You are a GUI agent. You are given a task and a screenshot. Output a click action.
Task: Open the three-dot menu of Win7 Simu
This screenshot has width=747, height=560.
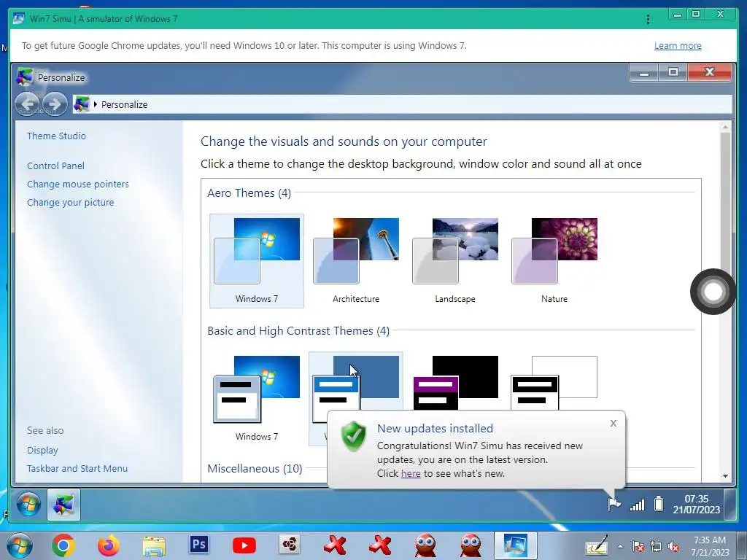click(x=648, y=19)
